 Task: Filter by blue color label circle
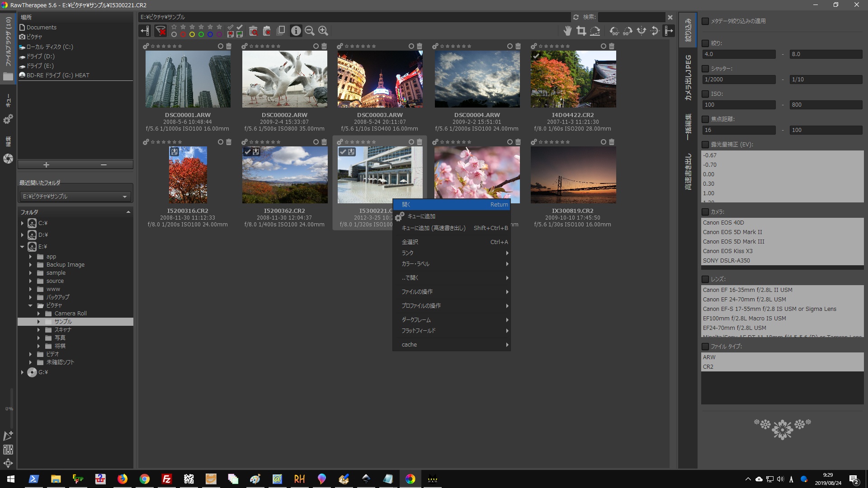210,34
